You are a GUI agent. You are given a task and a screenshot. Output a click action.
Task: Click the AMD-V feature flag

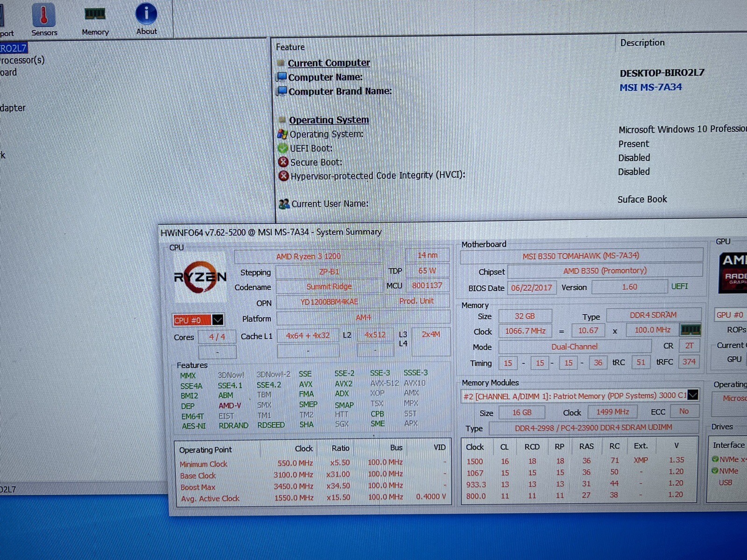pyautogui.click(x=230, y=406)
